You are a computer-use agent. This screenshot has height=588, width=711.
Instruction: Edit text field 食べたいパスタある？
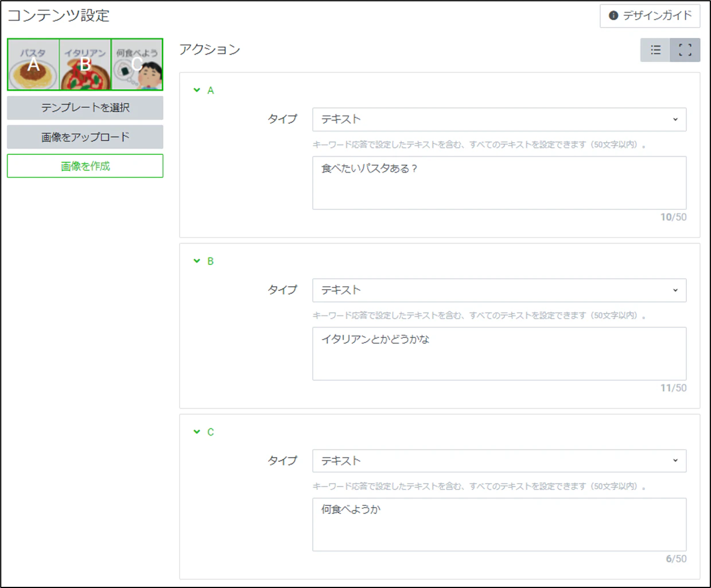tap(499, 183)
